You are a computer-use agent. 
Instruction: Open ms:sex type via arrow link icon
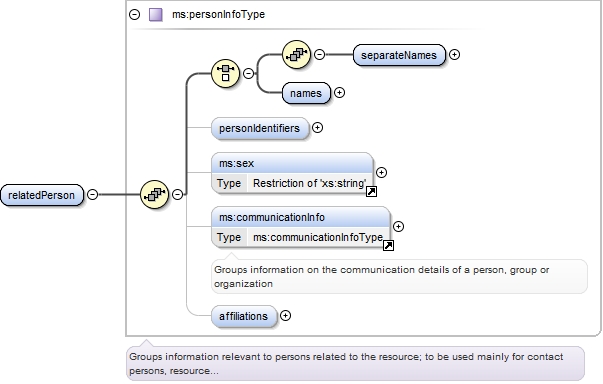coord(371,191)
